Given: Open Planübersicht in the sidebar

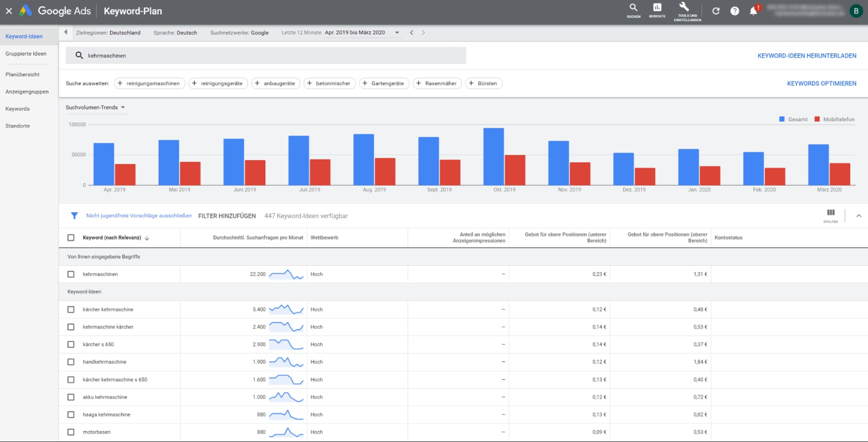Looking at the screenshot, I should [23, 75].
